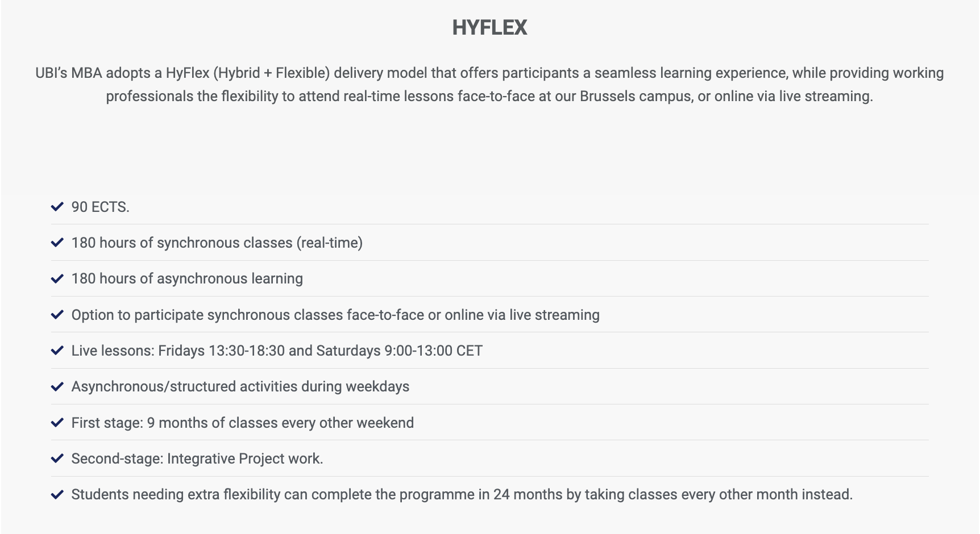Click the 24 months flexibility sentence

point(462,494)
